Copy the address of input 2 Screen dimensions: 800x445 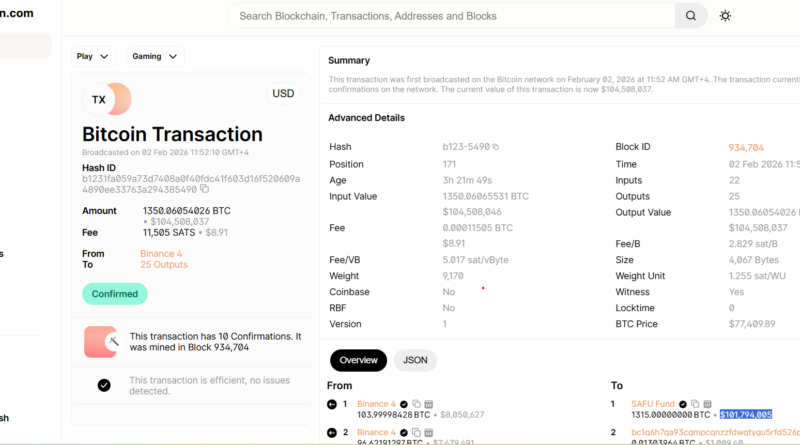tap(416, 432)
